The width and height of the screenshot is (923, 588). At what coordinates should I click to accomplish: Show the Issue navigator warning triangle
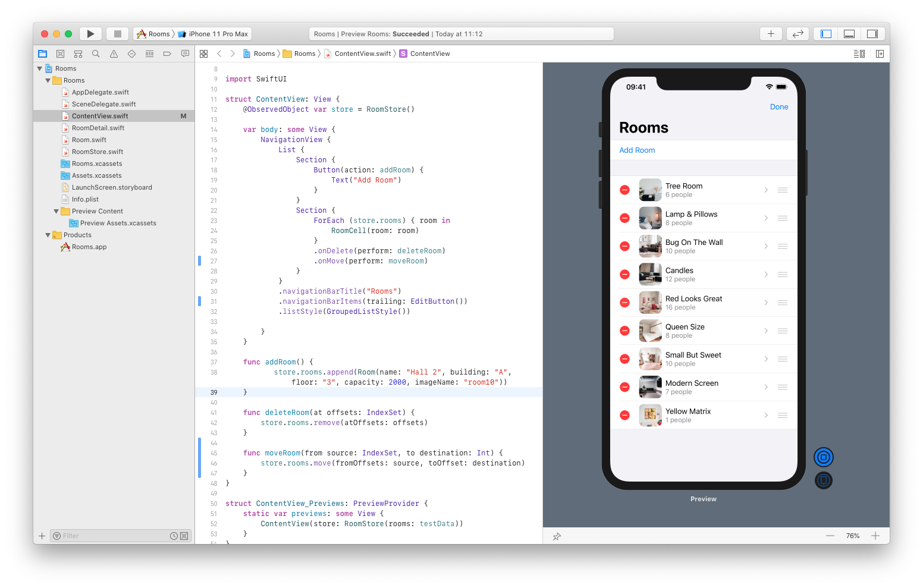(x=114, y=54)
